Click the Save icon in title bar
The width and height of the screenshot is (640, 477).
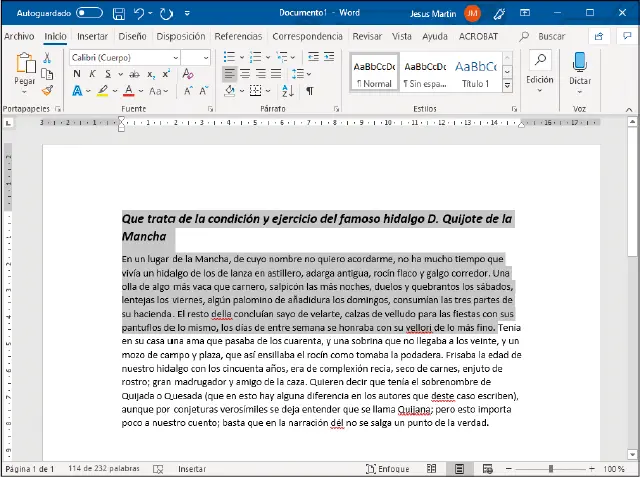point(119,13)
